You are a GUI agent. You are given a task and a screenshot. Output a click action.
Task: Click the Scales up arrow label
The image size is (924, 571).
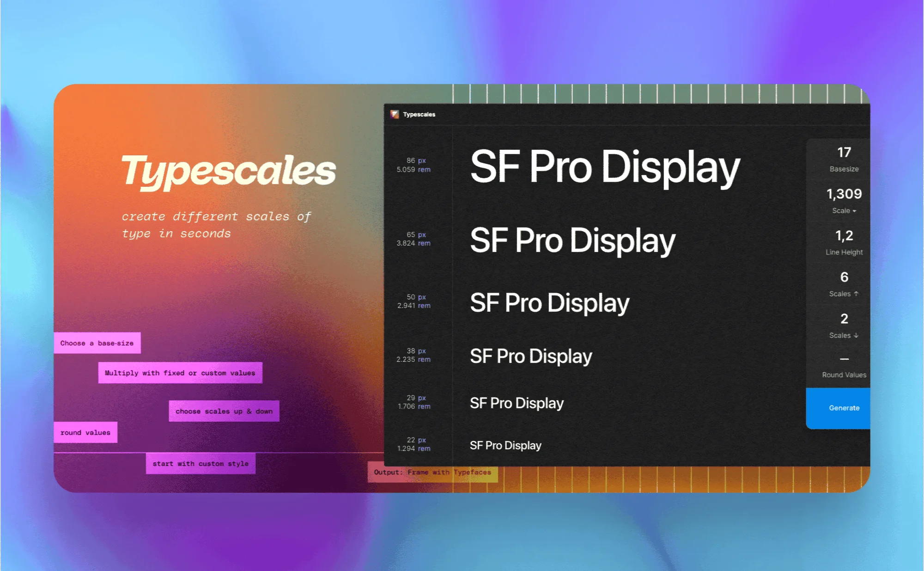coord(844,294)
